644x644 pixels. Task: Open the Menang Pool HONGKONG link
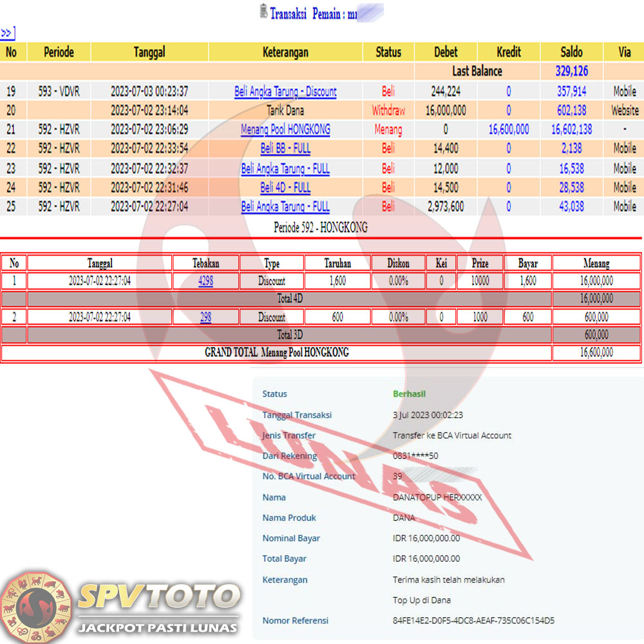click(x=285, y=129)
